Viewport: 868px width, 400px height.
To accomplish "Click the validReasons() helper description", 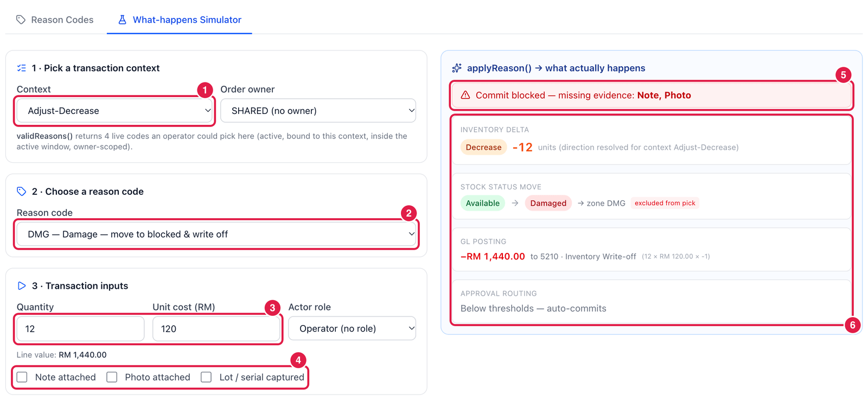I will pyautogui.click(x=212, y=141).
